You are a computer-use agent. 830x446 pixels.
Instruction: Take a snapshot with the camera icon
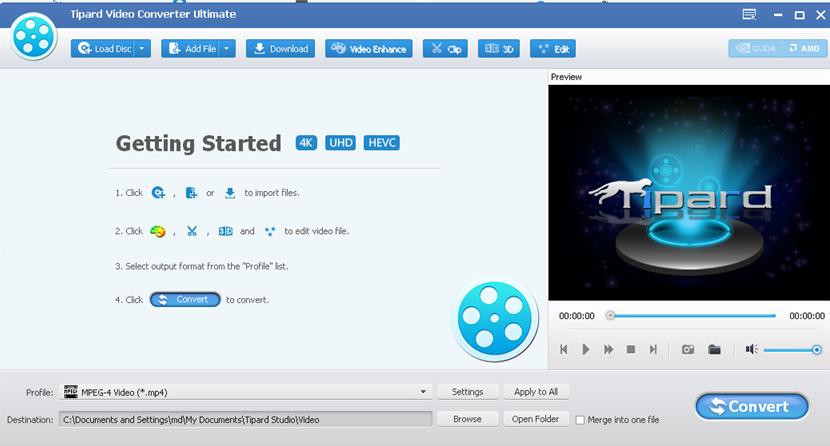point(688,349)
